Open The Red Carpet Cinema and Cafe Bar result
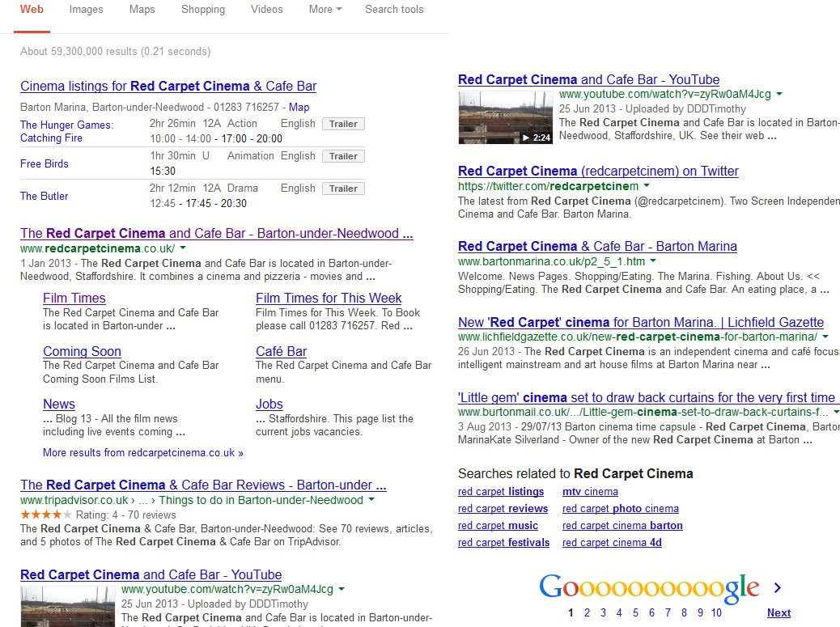 pyautogui.click(x=216, y=234)
